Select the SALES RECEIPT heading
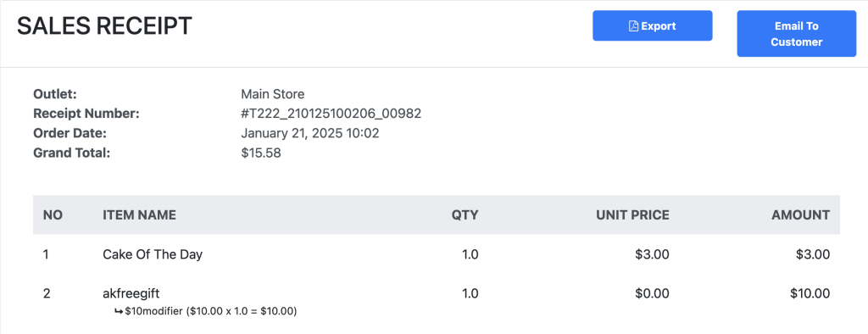This screenshot has width=868, height=334. [x=104, y=26]
